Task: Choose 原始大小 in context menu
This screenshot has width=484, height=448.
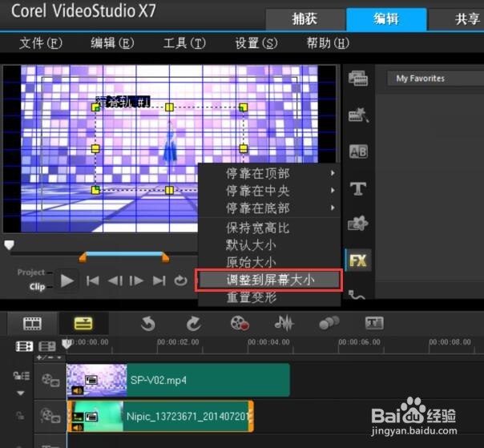Action: (x=269, y=262)
